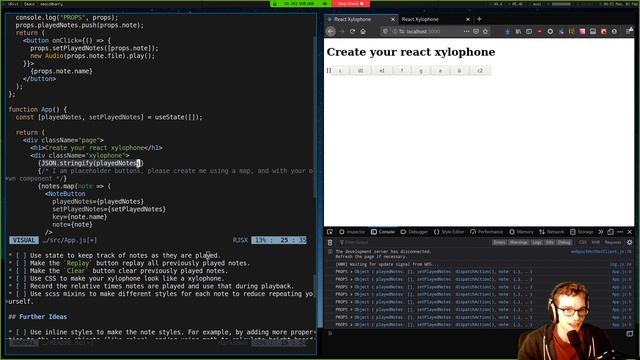Screen dimensions: 640x360
Task: Open tracking protection shield in address bar
Action: (x=385, y=31)
